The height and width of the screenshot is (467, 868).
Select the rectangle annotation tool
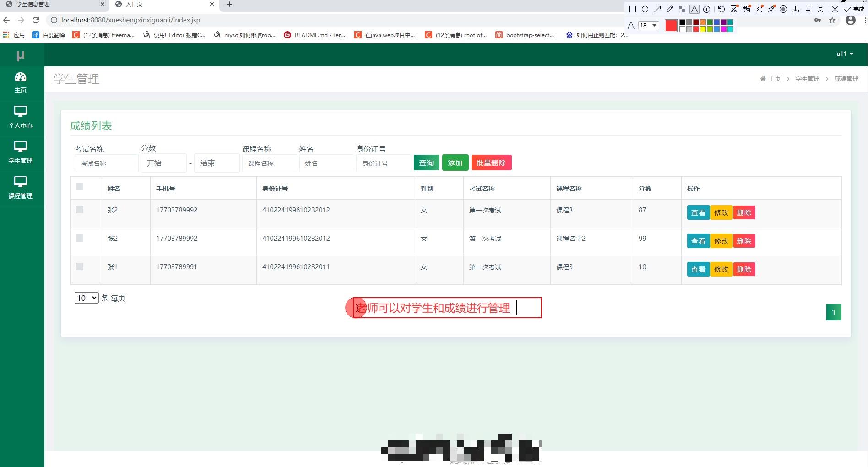(633, 9)
